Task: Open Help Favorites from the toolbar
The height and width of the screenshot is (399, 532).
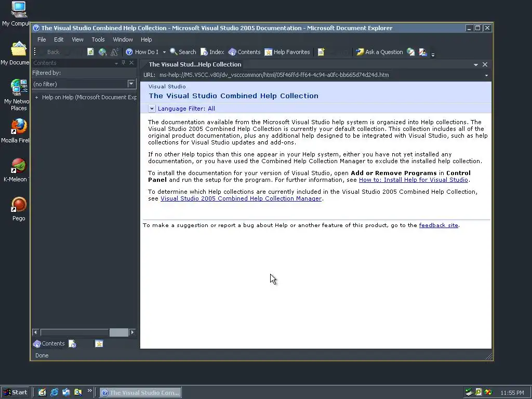Action: (287, 52)
